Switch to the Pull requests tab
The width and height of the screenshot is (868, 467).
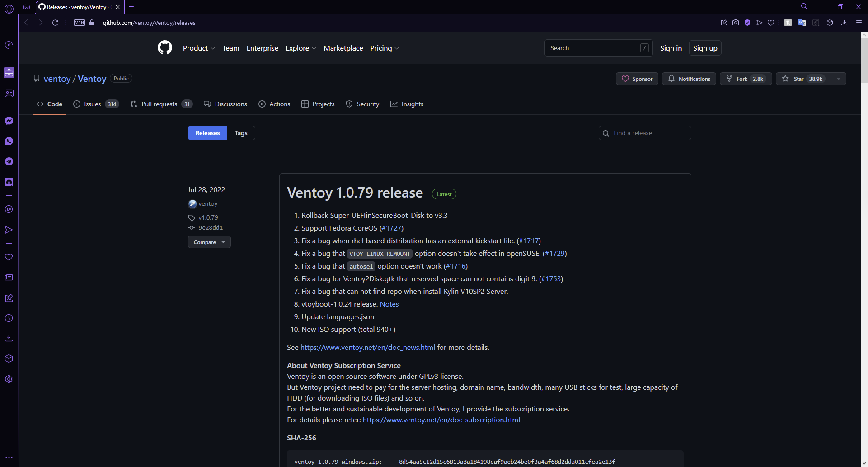pyautogui.click(x=161, y=104)
